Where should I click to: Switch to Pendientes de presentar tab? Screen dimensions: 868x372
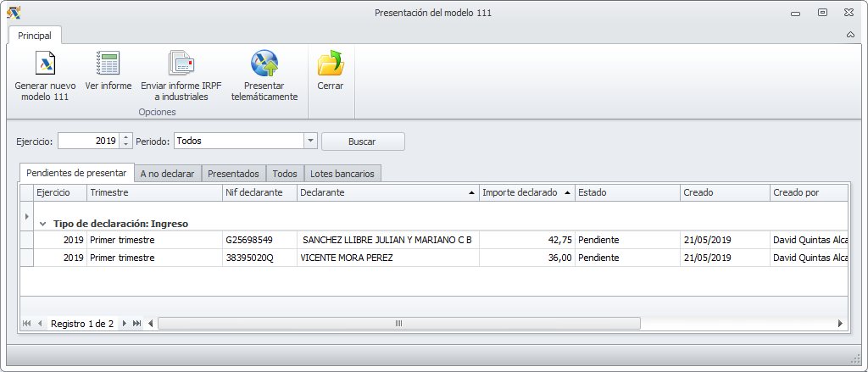76,173
